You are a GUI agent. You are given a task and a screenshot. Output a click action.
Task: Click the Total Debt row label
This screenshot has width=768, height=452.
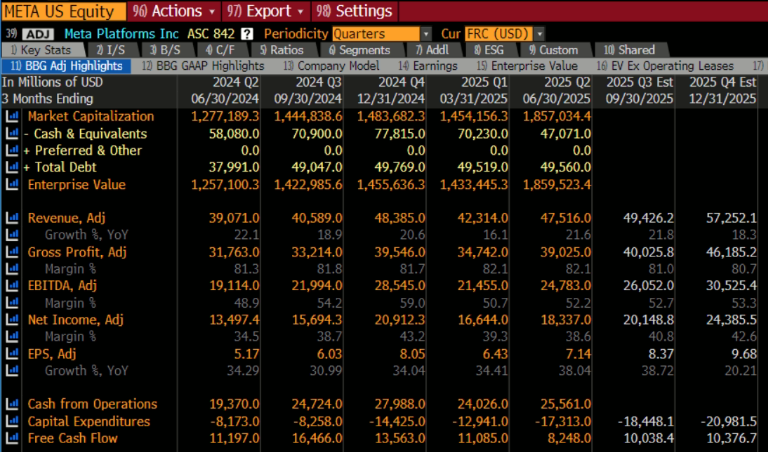[66, 167]
